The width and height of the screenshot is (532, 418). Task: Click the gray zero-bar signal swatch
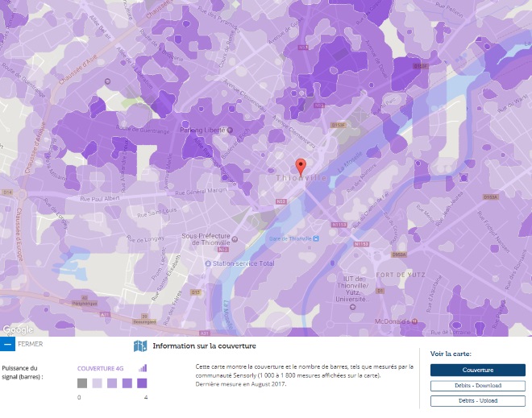click(82, 383)
